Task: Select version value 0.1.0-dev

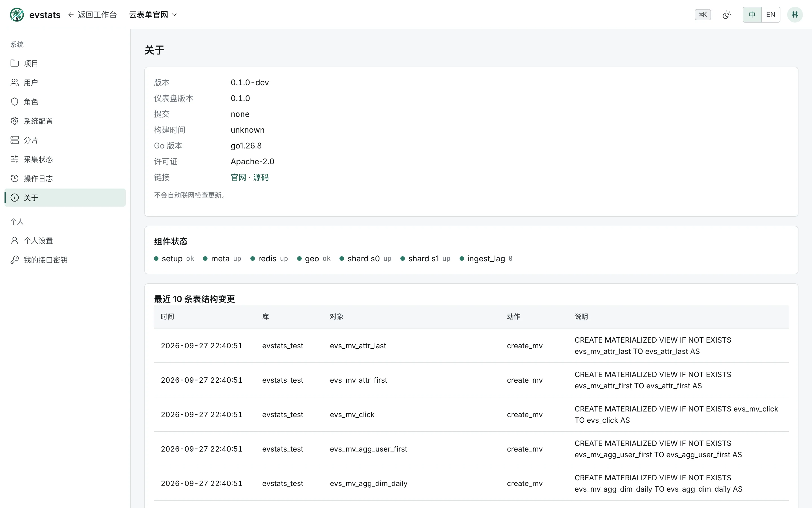Action: point(250,82)
